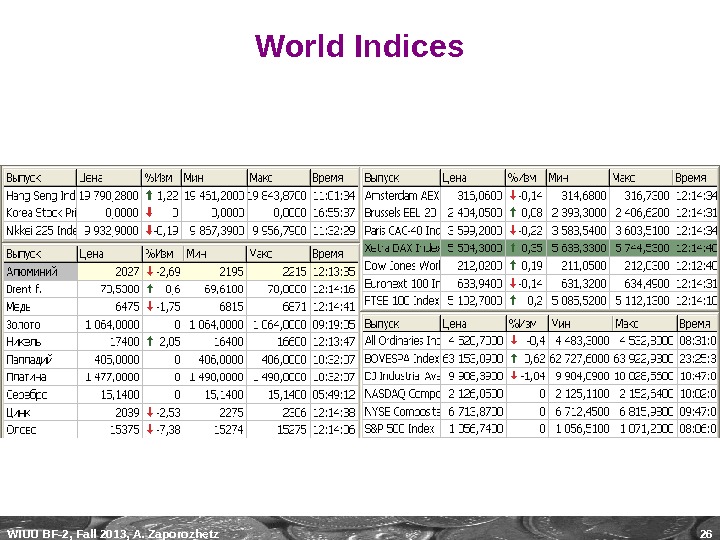The width and height of the screenshot is (720, 540).
Task: Sort by Выпуск header in Amsterdam AEX table
Action: tap(401, 177)
